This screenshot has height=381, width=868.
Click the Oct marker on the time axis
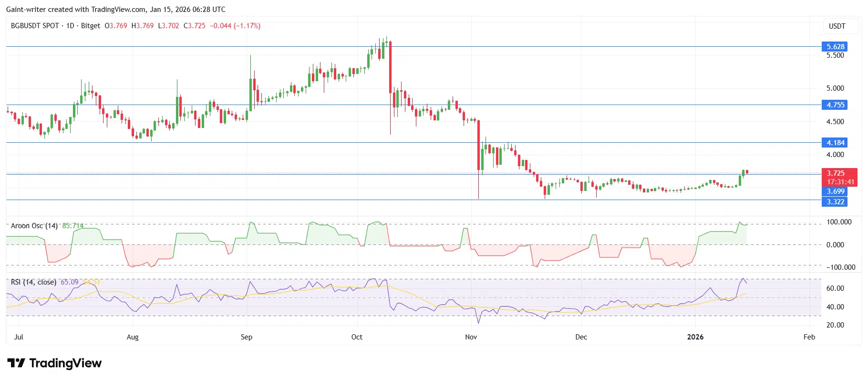point(357,337)
